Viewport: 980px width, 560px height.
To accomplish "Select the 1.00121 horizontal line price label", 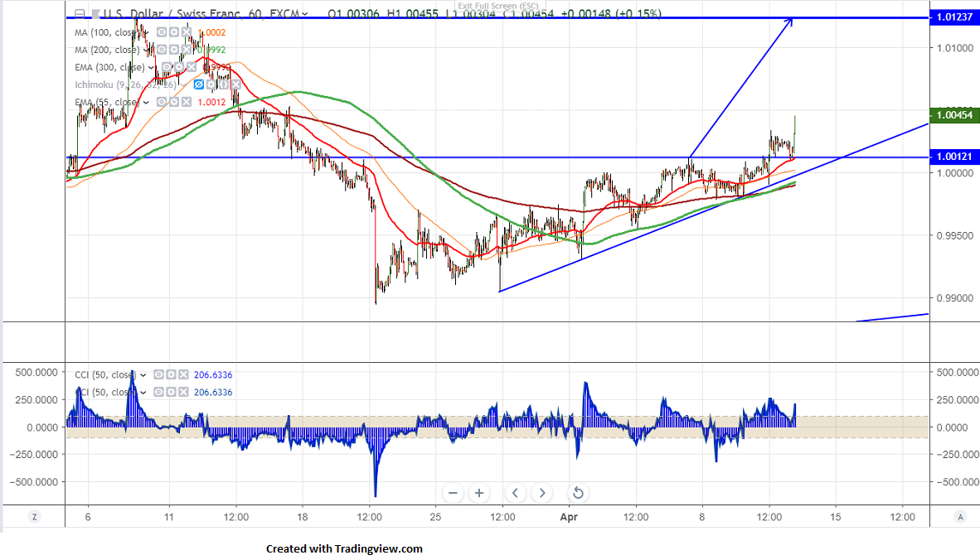I will (x=954, y=157).
